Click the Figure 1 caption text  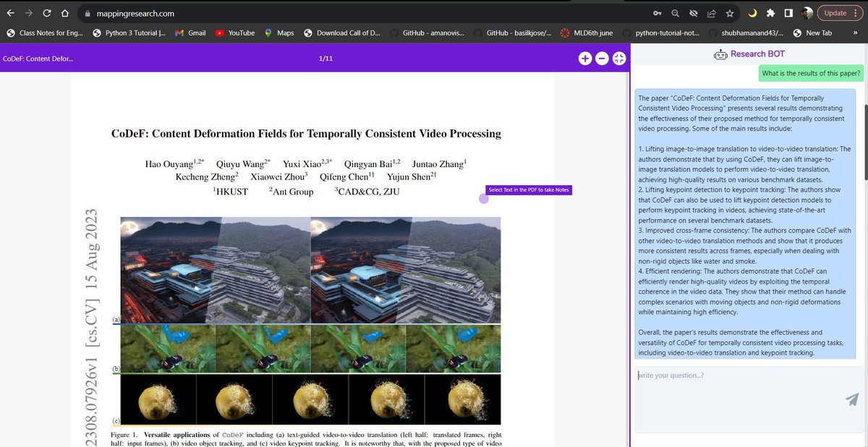(306, 438)
